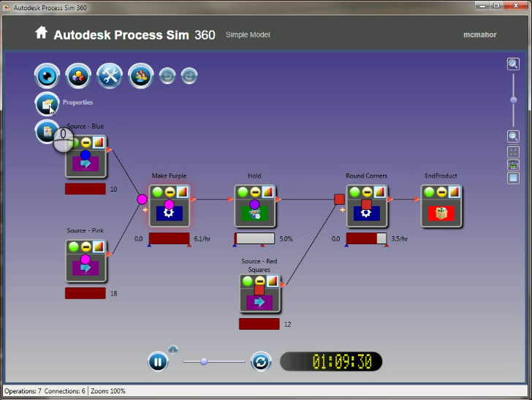532x400 pixels.
Task: Click the undo arrow button
Action: coord(167,76)
